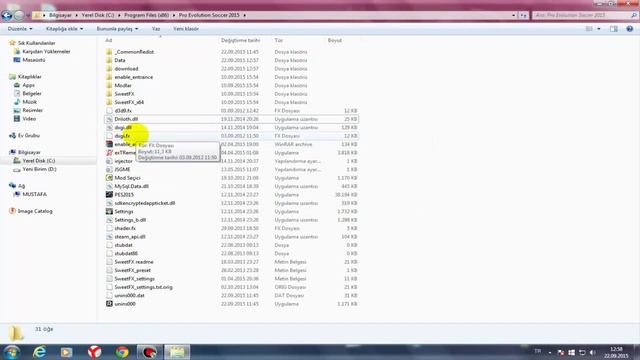
Task: Open Video library
Action: tap(29, 119)
